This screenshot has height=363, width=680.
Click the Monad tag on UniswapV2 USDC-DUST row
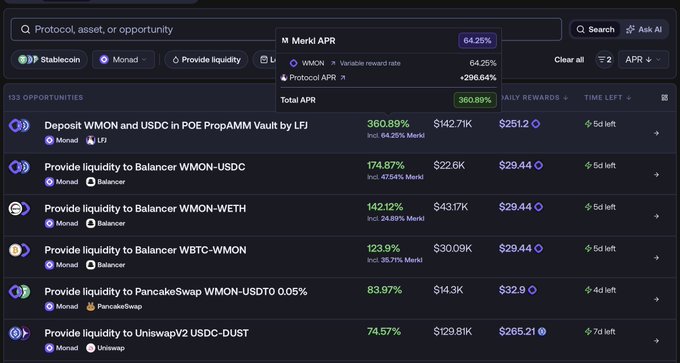click(62, 348)
